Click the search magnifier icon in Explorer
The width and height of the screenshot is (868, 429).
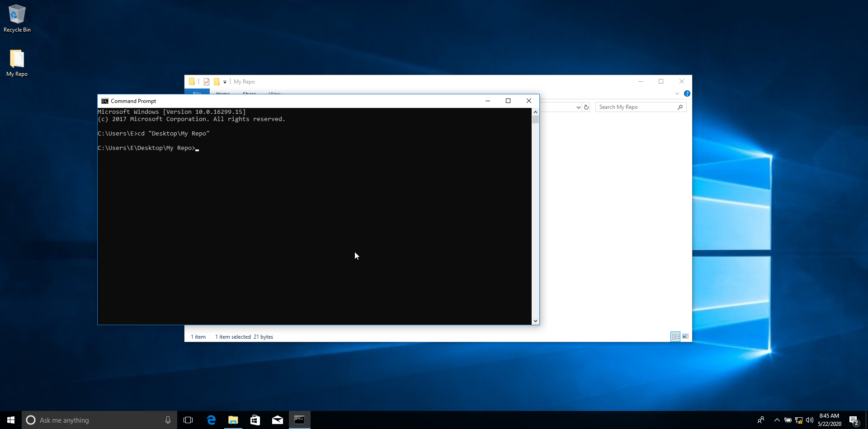680,107
